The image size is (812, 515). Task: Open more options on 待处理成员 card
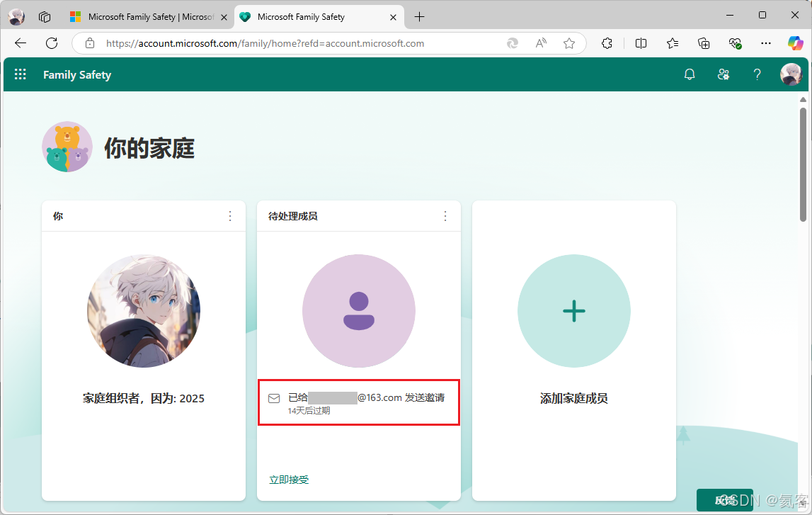point(445,216)
